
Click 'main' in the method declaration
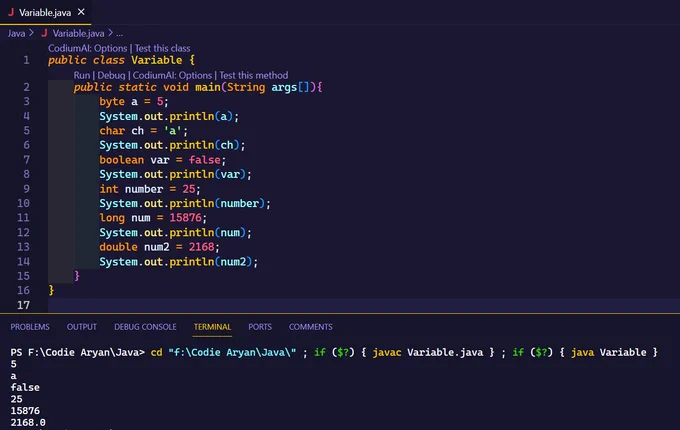[208, 87]
